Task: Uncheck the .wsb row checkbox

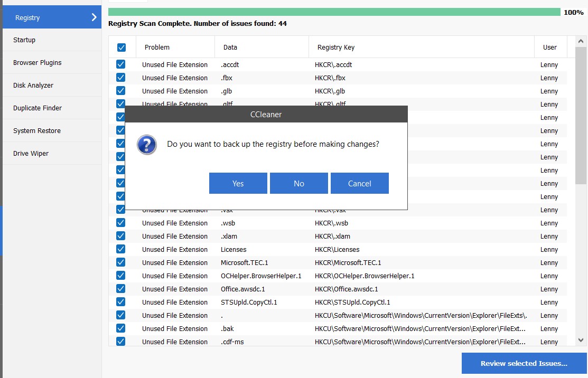Action: tap(121, 223)
